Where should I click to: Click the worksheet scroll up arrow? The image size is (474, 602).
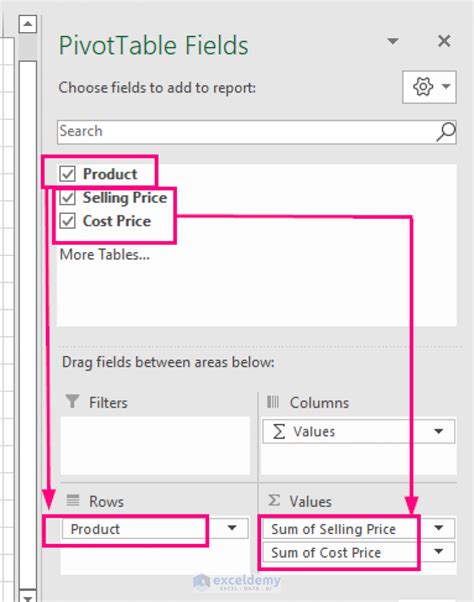[x=28, y=24]
